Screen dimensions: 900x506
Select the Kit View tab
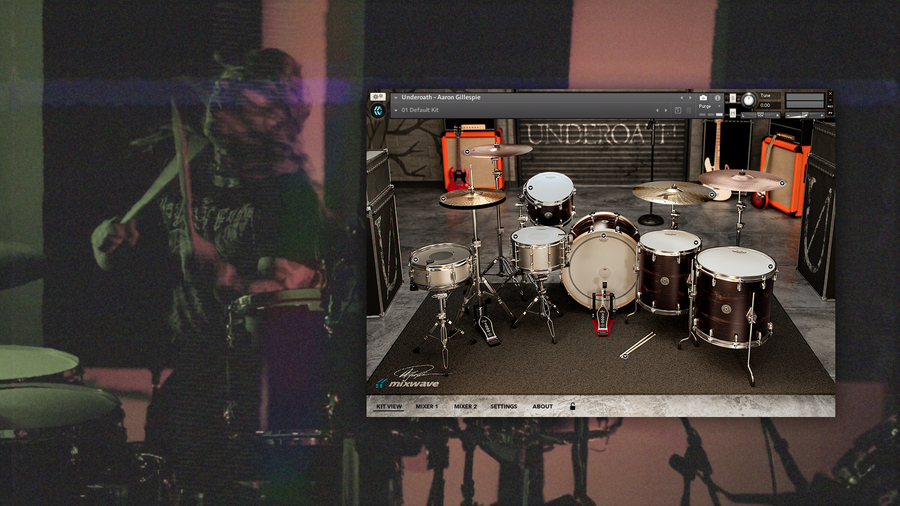click(x=389, y=407)
